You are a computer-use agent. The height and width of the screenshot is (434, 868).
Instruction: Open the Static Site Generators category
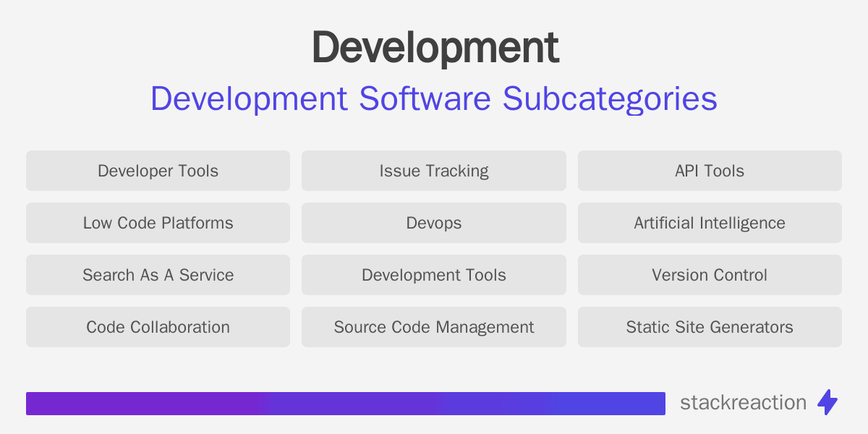[710, 327]
